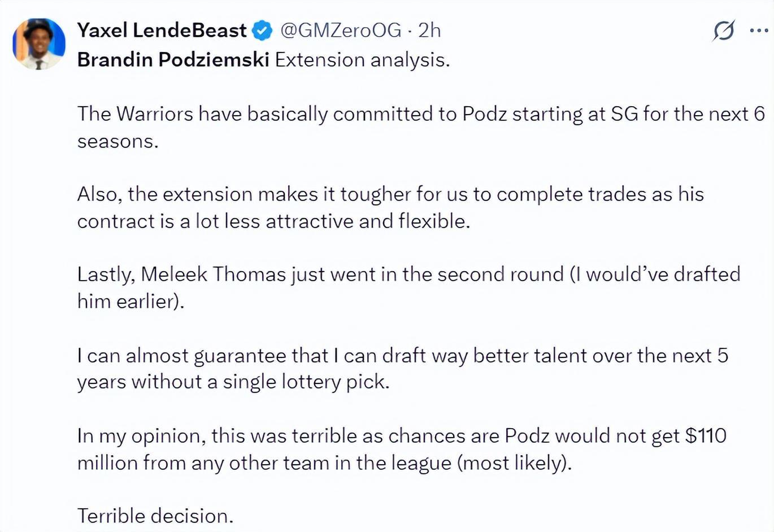Viewport: 774px width, 532px height.
Task: Click line 'years without a single lottery pick.'
Action: coord(233,382)
